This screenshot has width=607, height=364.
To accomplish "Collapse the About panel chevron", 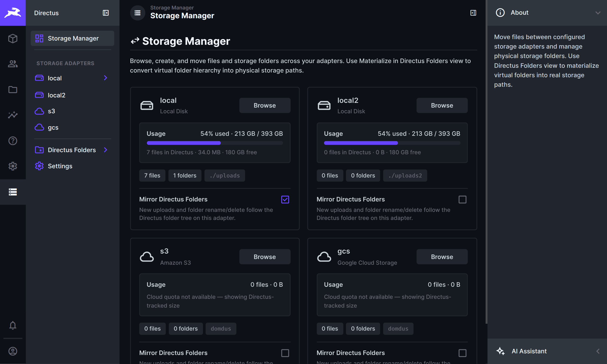I will point(598,13).
